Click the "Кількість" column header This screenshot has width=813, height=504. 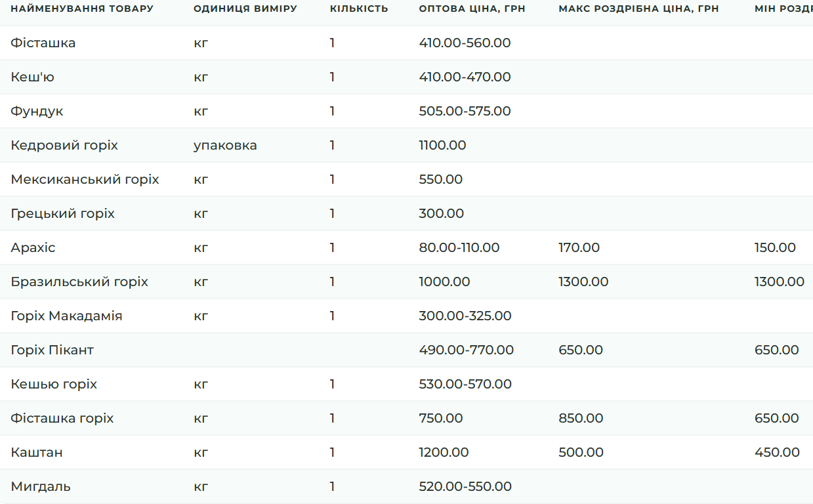(359, 9)
